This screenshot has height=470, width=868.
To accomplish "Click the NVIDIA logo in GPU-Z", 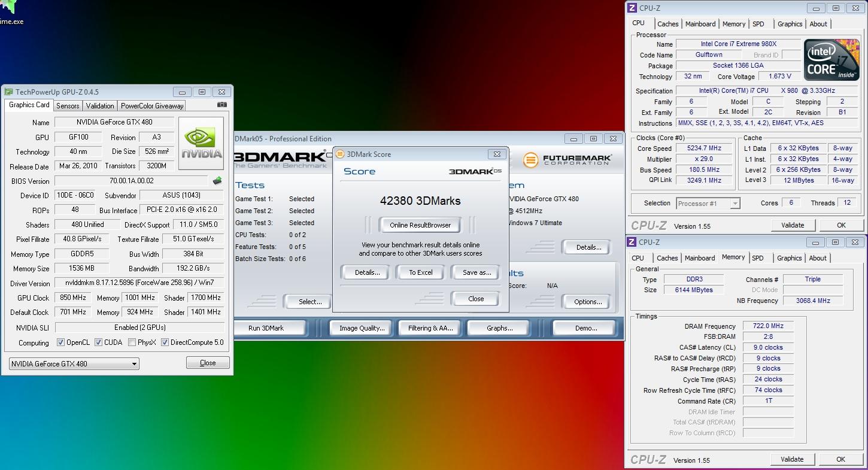I will (202, 143).
